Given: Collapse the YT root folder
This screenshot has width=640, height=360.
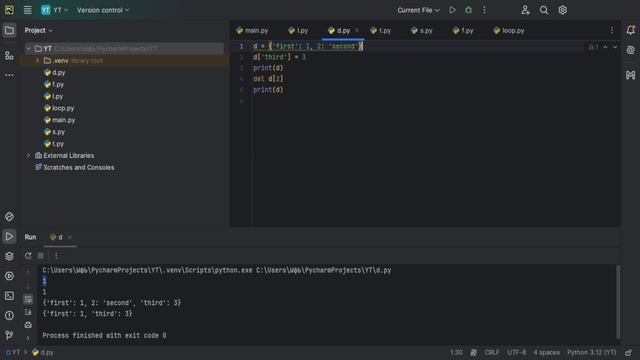Looking at the screenshot, I should pos(28,49).
